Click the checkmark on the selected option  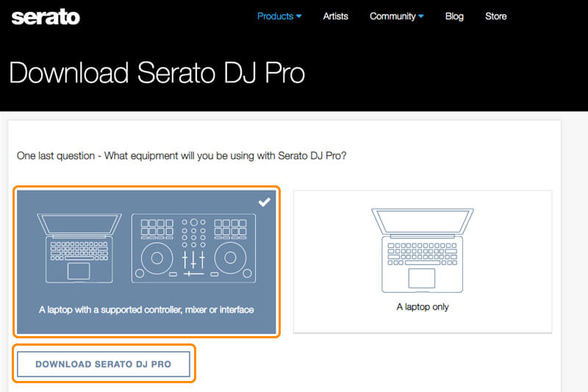[265, 202]
